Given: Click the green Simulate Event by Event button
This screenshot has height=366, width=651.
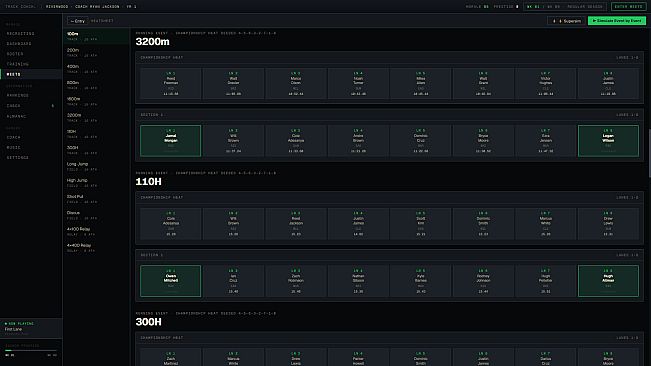Looking at the screenshot, I should point(617,20).
